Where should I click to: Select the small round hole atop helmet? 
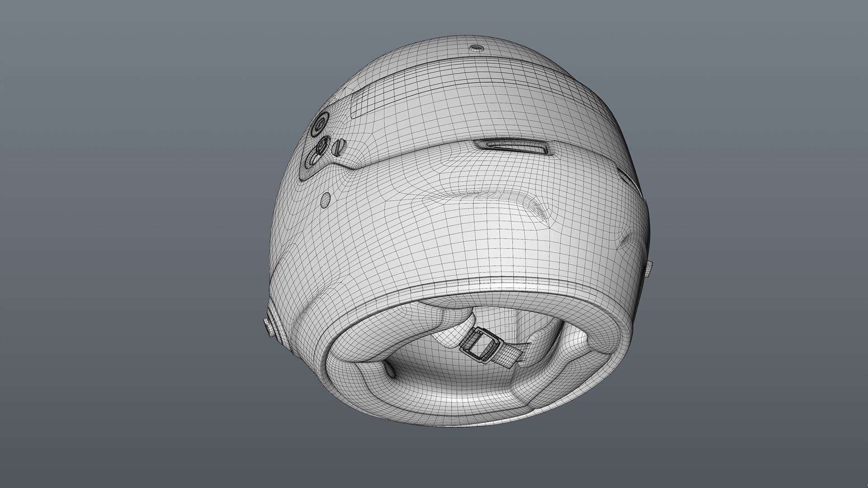pyautogui.click(x=476, y=48)
